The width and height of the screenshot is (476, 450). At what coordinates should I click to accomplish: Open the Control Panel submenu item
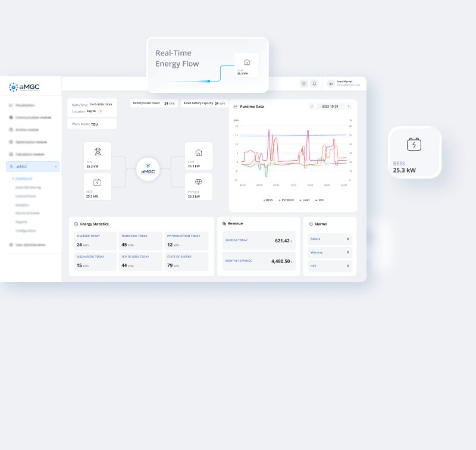pyautogui.click(x=26, y=196)
